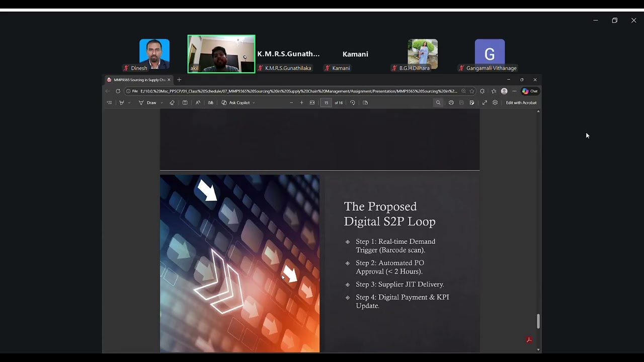Open PDF viewer settings gear
This screenshot has width=644, height=362.
click(x=495, y=103)
